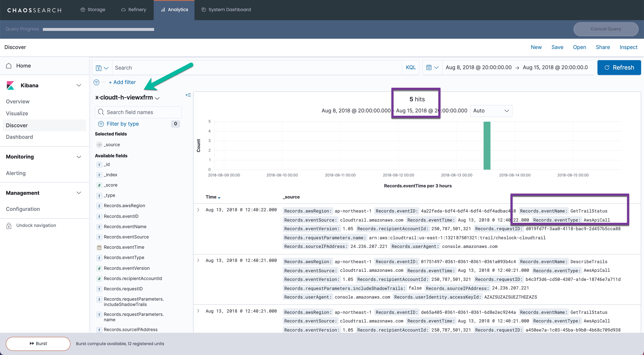Expand the DescribeTrails 12:40:21.000 row

(198, 260)
